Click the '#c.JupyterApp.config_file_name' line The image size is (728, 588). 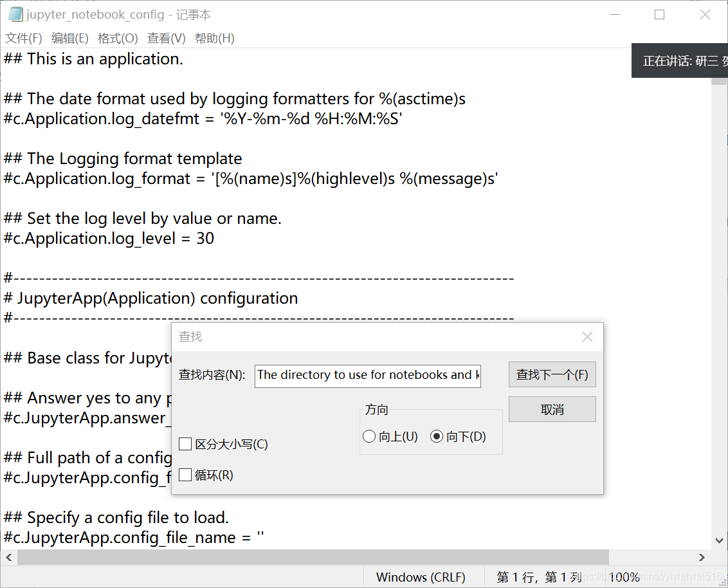134,537
